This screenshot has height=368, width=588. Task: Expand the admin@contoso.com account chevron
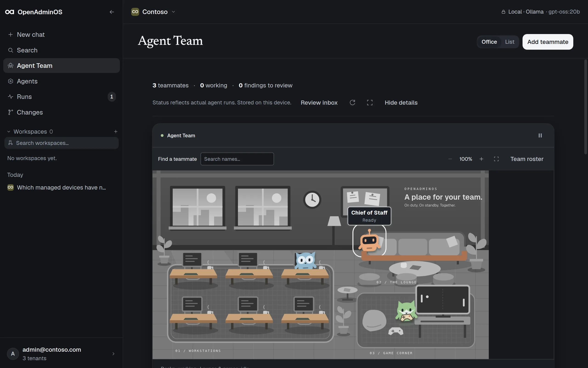coord(113,354)
